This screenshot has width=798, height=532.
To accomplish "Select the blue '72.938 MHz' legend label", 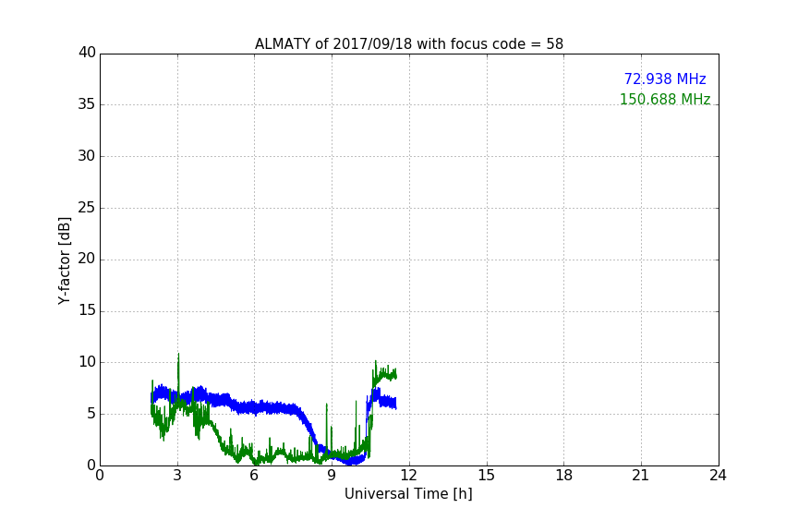I will [665, 79].
